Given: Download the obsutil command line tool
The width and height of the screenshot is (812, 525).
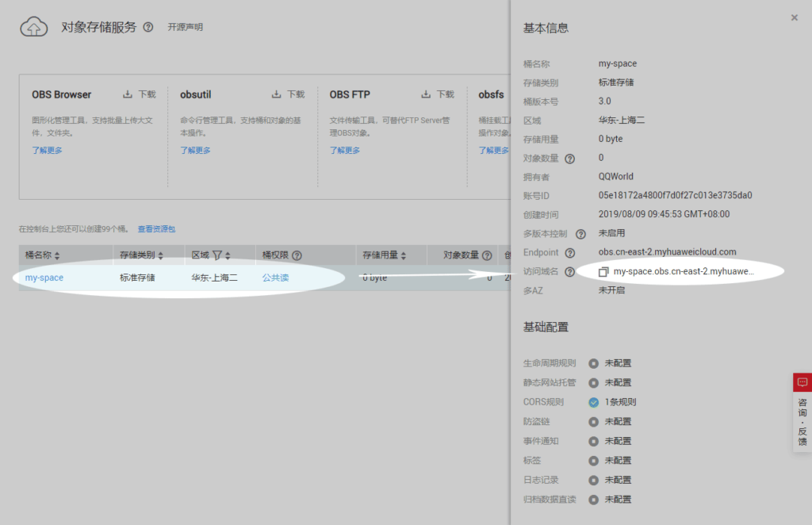Looking at the screenshot, I should point(286,94).
